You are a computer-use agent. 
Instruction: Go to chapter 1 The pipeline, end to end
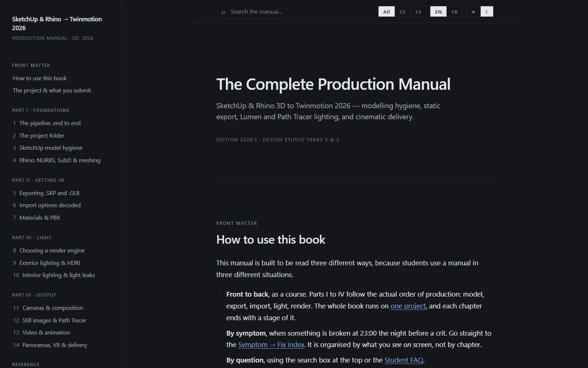(47, 123)
